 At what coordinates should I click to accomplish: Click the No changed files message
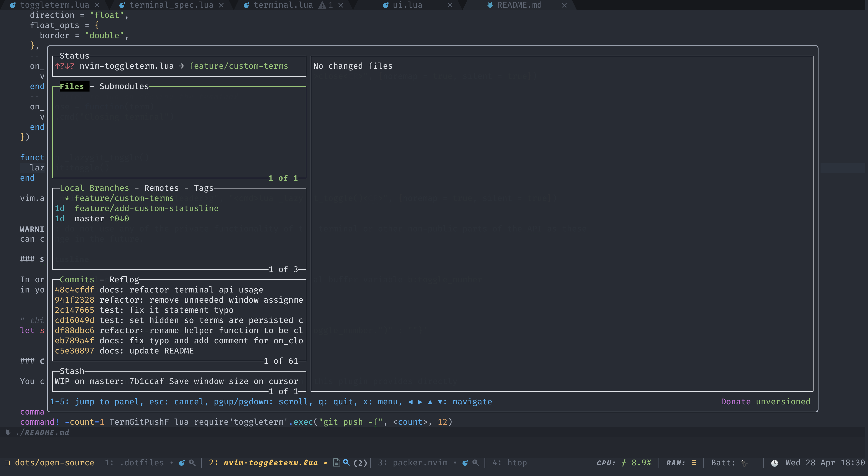(x=353, y=66)
